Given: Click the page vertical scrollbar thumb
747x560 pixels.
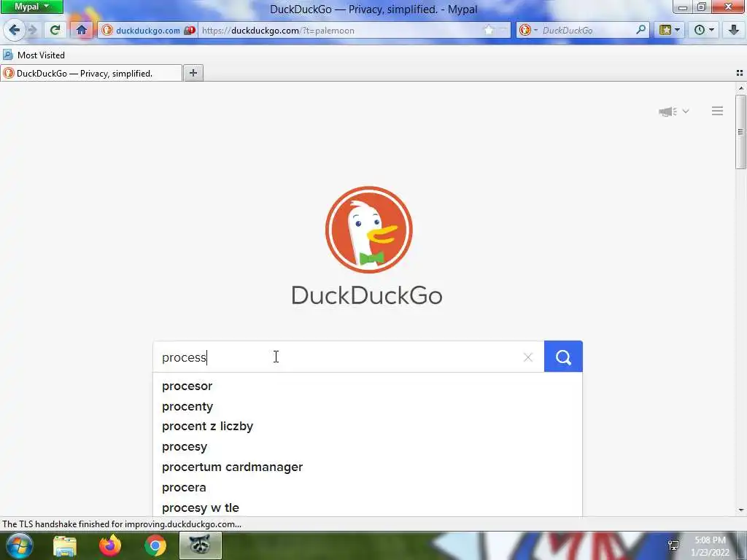Looking at the screenshot, I should point(740,132).
